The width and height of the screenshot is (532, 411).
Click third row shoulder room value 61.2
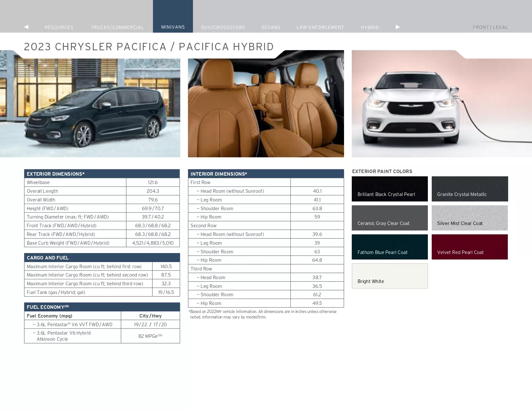pyautogui.click(x=317, y=295)
